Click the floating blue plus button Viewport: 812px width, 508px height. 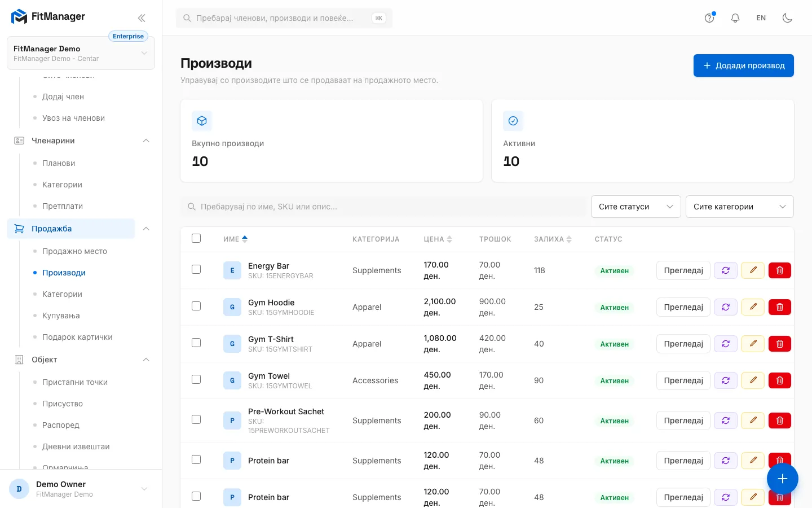pyautogui.click(x=782, y=479)
